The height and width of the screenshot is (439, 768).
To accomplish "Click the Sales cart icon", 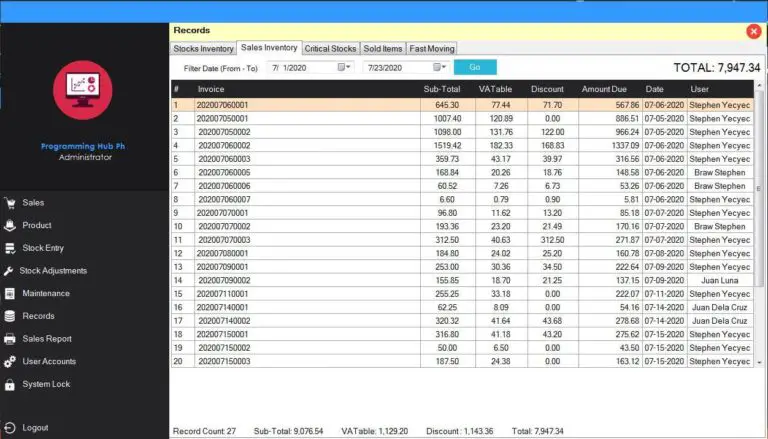I will pos(10,203).
